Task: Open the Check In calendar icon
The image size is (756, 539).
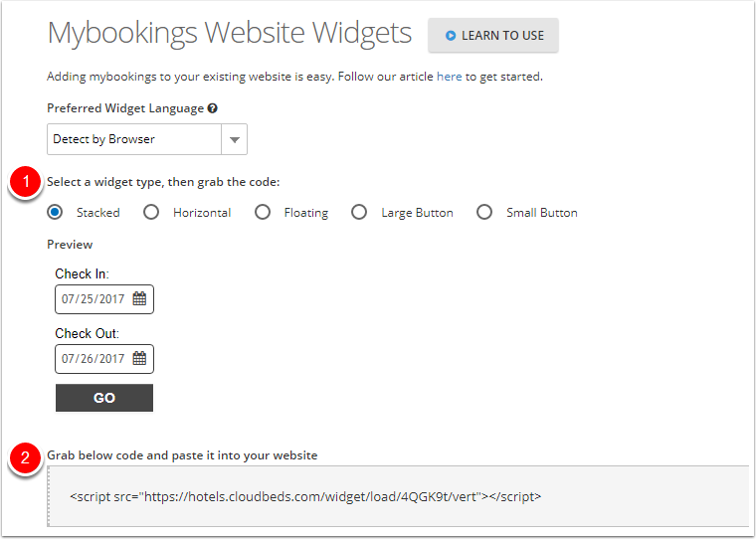Action: tap(139, 298)
